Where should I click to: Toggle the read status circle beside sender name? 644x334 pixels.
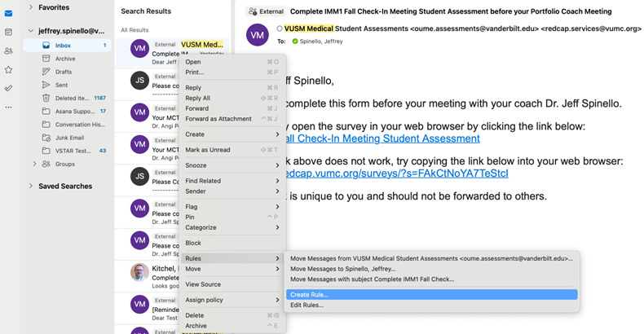click(x=280, y=29)
